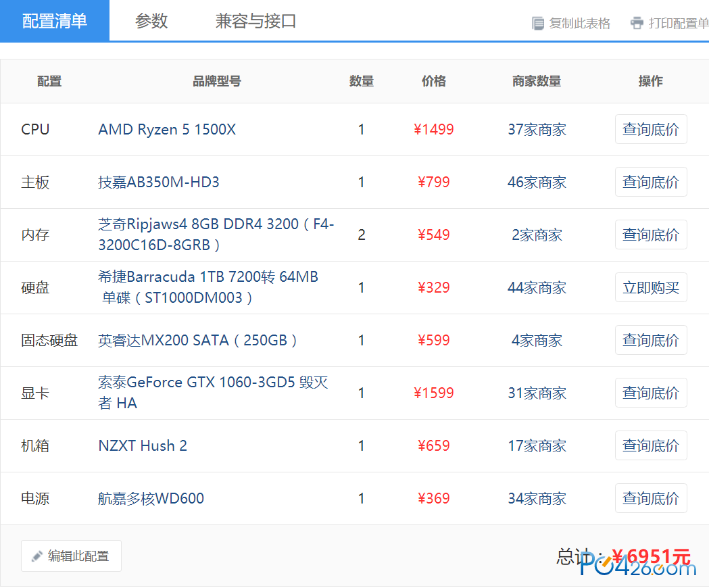Select the ¥599 SSD price
The width and height of the screenshot is (709, 588).
point(434,340)
